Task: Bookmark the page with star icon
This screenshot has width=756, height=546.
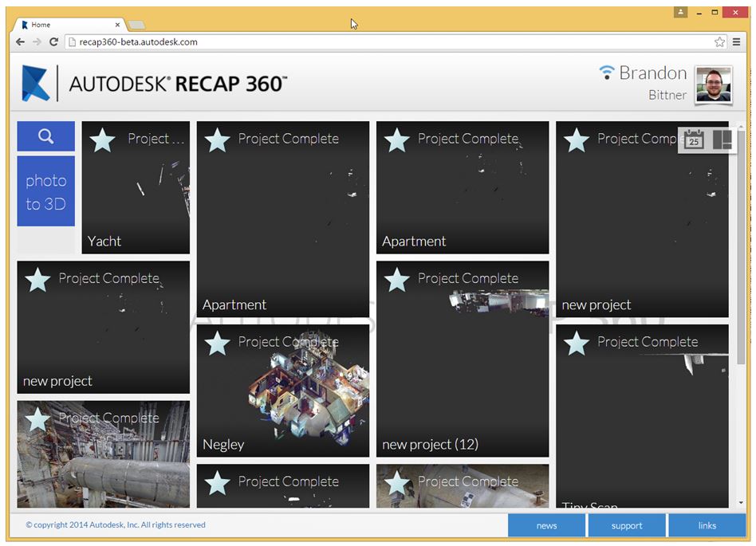Action: (719, 42)
